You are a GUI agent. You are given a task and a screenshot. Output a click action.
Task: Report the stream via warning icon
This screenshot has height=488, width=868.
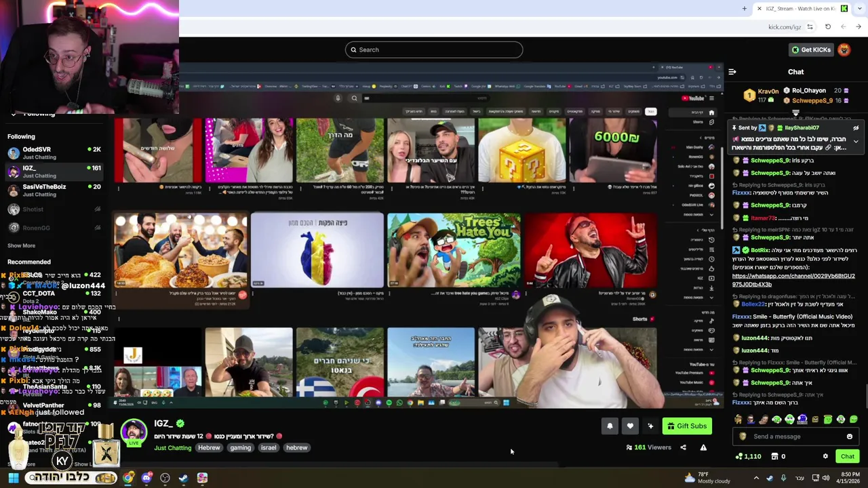click(703, 447)
